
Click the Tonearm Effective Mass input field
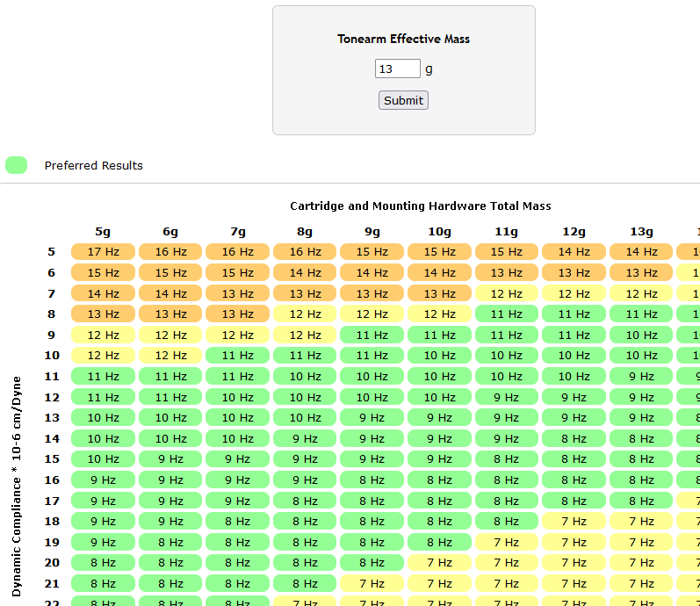(397, 69)
